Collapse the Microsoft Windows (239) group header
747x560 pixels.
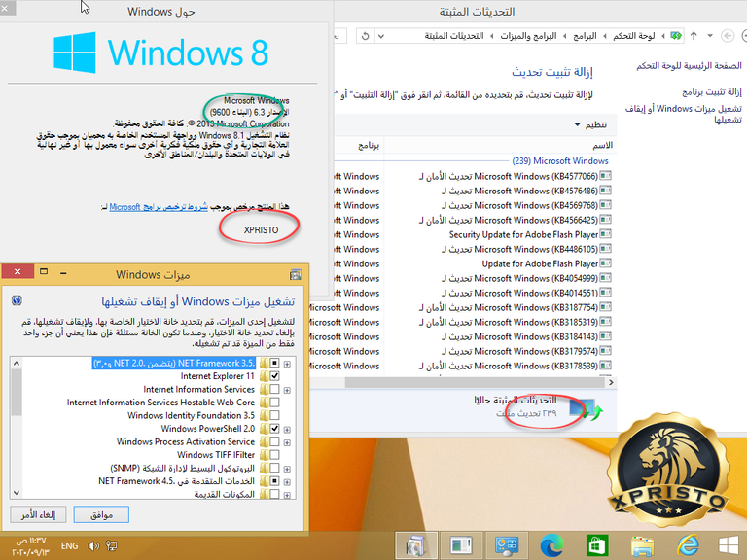560,161
